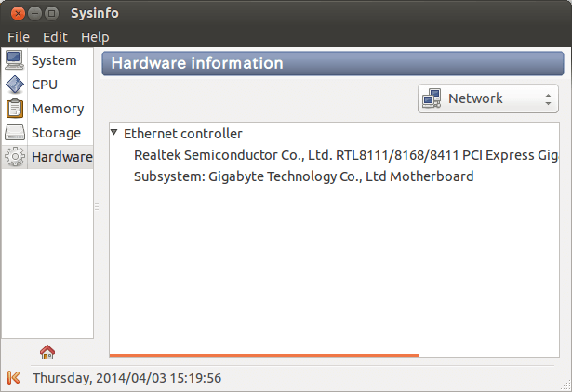
Task: Select the CPU chip icon
Action: (x=14, y=85)
